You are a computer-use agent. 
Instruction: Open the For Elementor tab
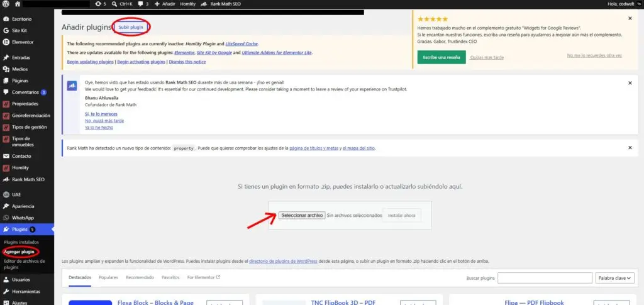204,277
